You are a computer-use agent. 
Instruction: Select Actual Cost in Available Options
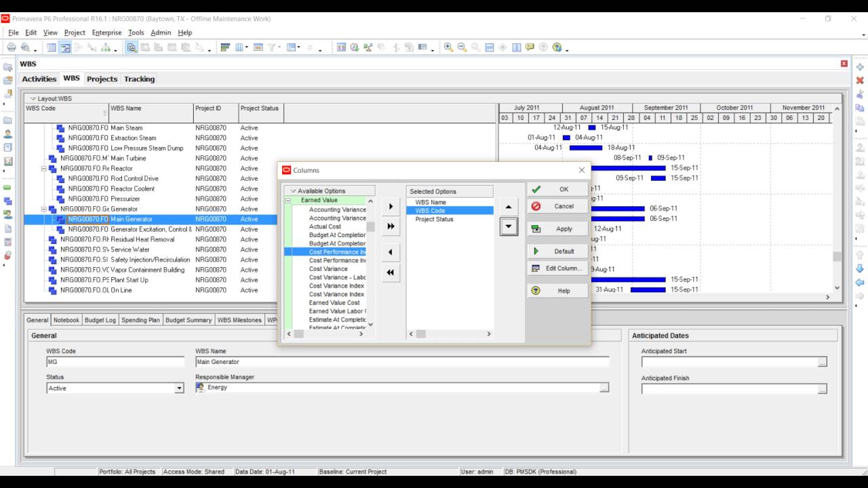pos(325,226)
